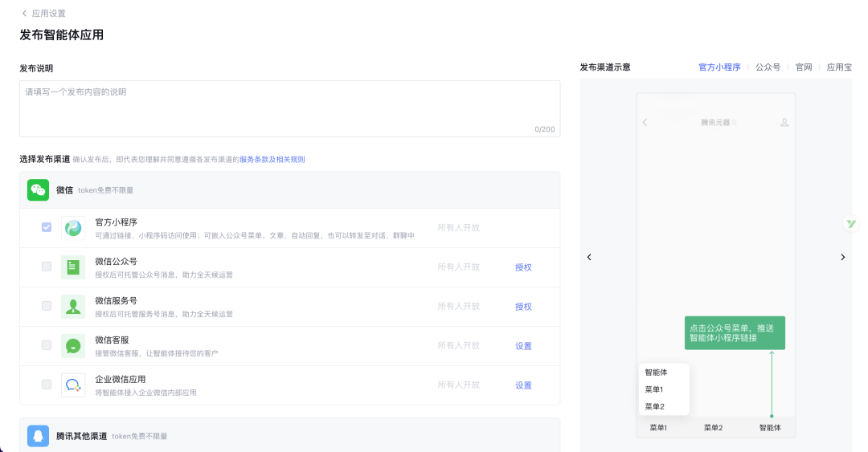Click the 企业微信应用 channel icon
Image resolution: width=868 pixels, height=452 pixels.
click(73, 385)
